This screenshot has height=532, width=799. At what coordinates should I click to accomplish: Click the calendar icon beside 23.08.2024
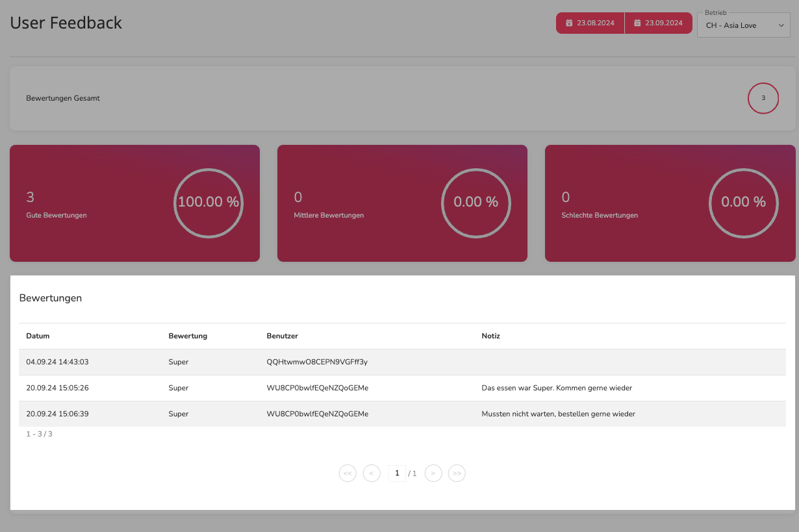[569, 23]
